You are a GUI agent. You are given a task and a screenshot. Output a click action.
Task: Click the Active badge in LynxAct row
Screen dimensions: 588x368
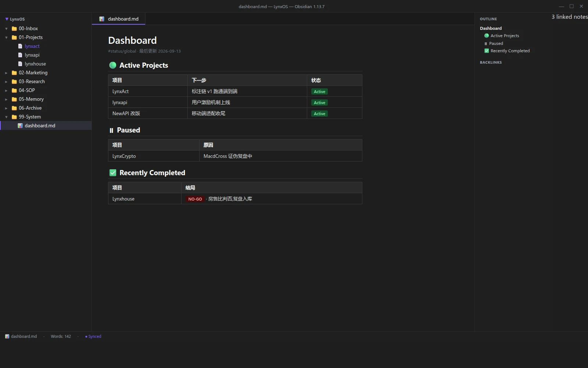point(319,92)
